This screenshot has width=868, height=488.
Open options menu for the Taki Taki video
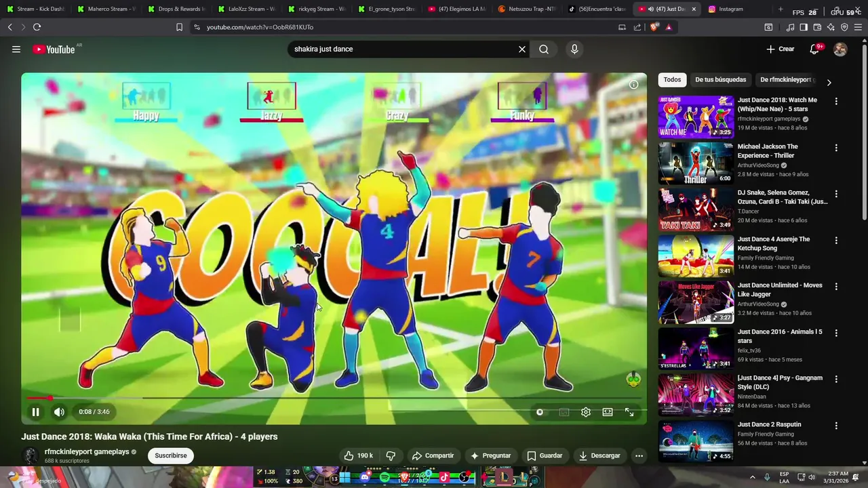pyautogui.click(x=836, y=194)
